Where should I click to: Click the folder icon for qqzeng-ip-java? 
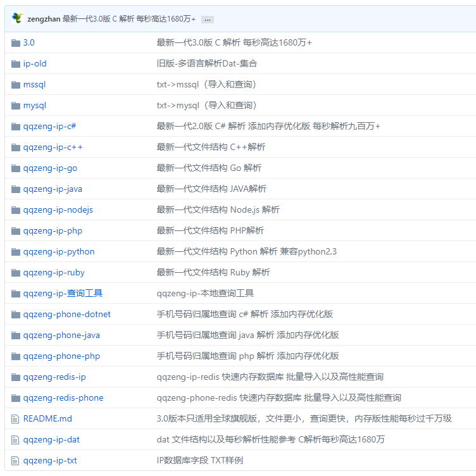pos(16,189)
